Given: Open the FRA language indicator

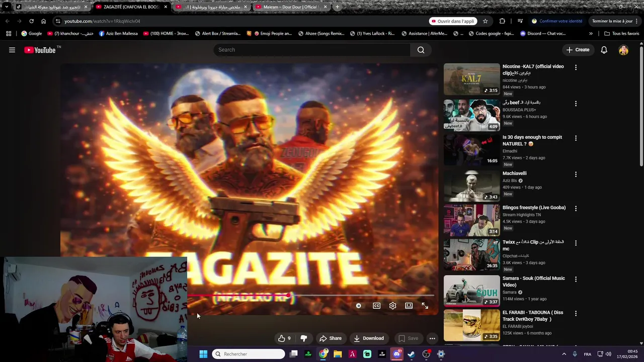Looking at the screenshot, I should (587, 354).
